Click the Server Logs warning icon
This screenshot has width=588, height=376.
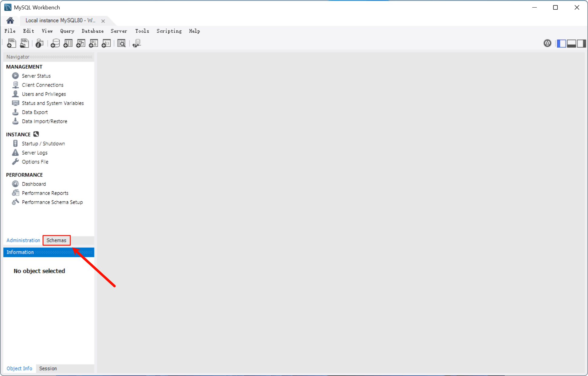15,152
